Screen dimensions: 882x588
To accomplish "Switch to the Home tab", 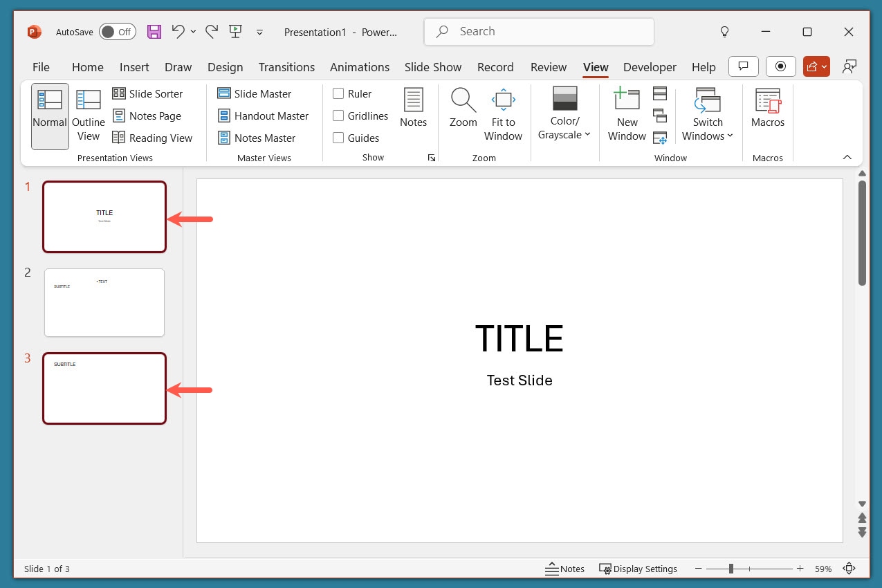I will 88,67.
